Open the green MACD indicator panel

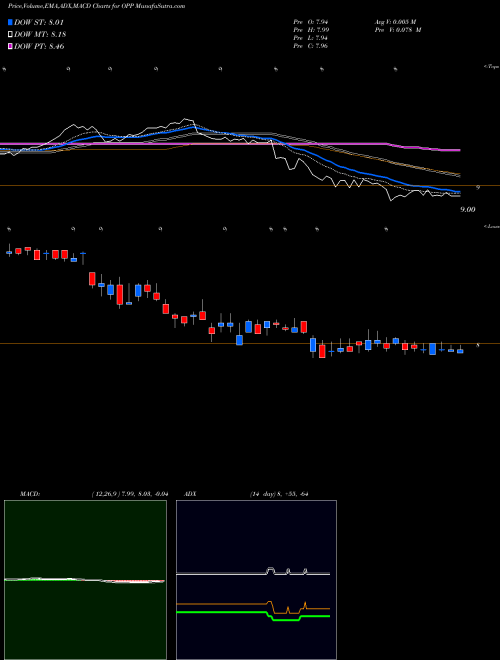pyautogui.click(x=85, y=580)
